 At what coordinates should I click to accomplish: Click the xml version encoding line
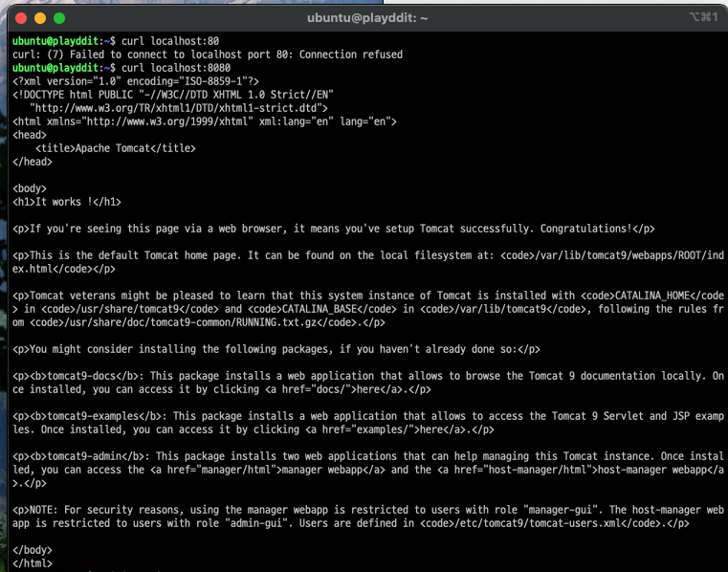pos(136,81)
